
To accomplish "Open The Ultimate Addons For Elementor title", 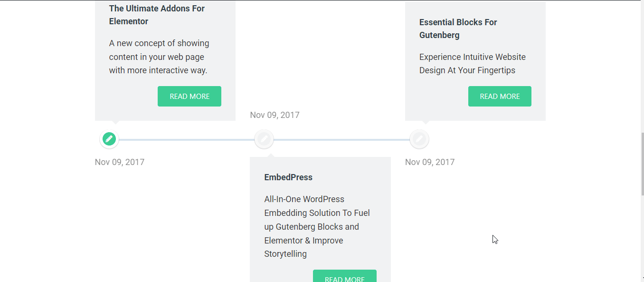I will coord(157,15).
